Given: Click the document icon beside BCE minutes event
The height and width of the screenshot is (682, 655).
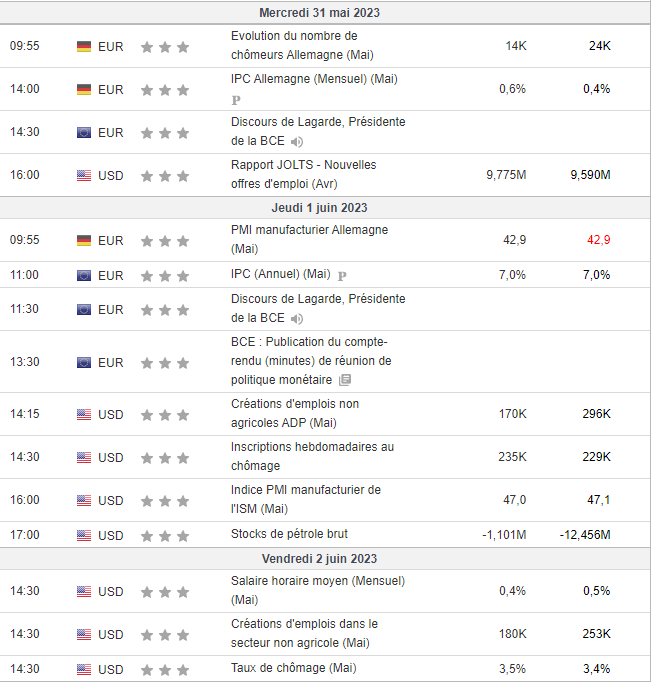Looking at the screenshot, I should click(x=345, y=380).
